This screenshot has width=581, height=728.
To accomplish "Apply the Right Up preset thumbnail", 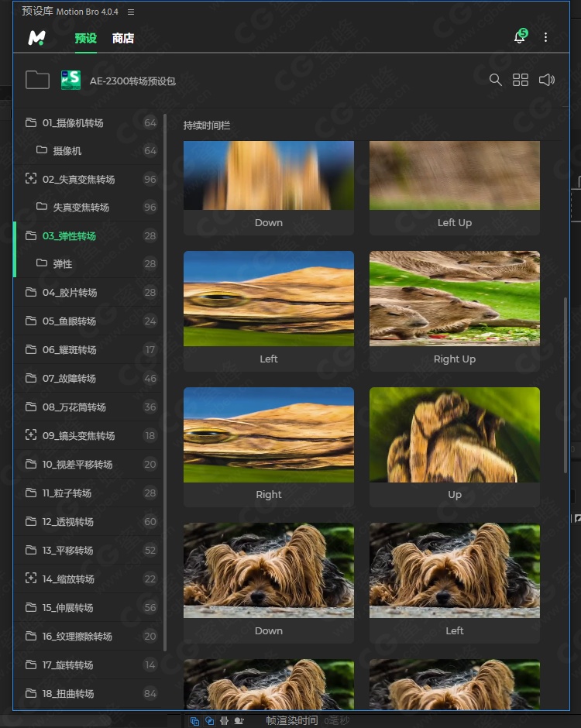I will [455, 298].
